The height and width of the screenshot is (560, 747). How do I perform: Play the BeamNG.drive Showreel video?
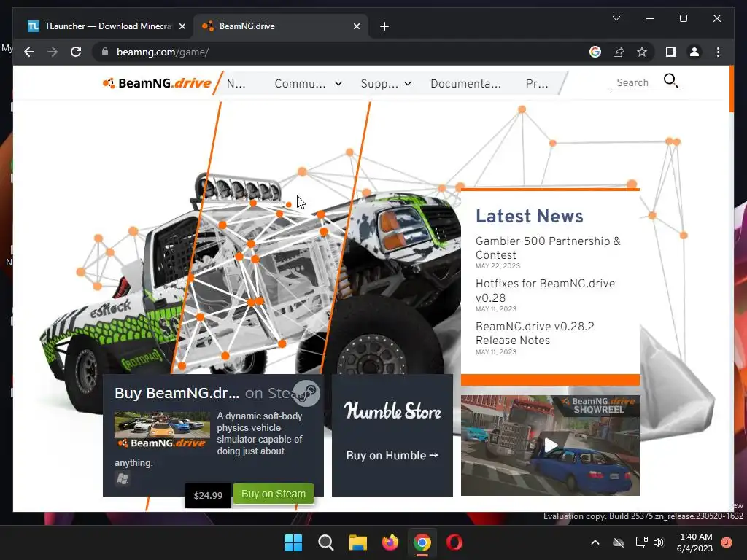[x=550, y=446]
